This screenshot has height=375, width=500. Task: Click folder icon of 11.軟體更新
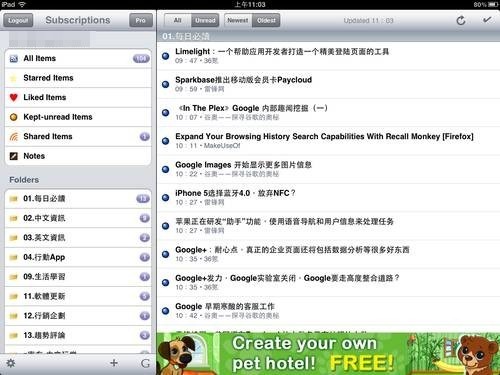pos(14,296)
